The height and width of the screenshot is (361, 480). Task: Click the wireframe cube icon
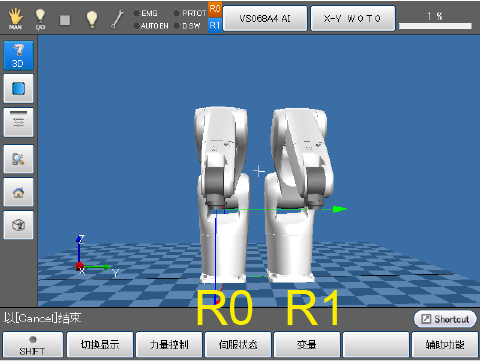tap(18, 225)
